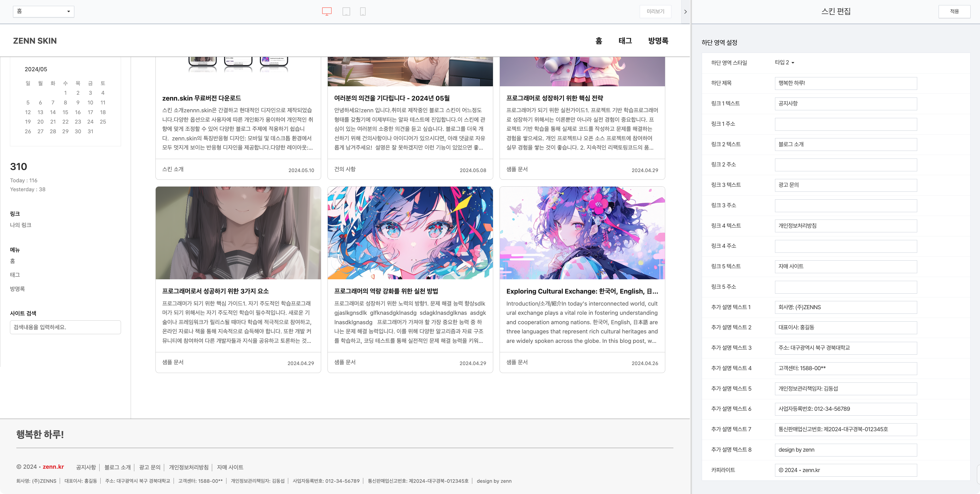Open Exploring Cultural Exchange post thumbnail
This screenshot has height=494, width=980.
click(582, 233)
